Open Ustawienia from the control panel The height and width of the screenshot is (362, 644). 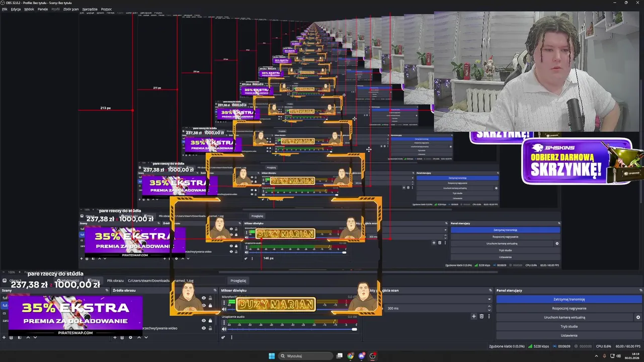(569, 335)
